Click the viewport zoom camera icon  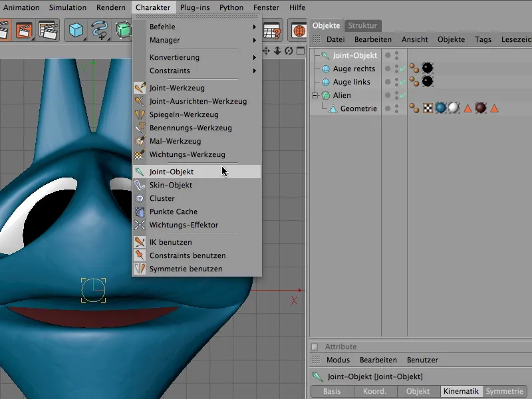[x=277, y=51]
